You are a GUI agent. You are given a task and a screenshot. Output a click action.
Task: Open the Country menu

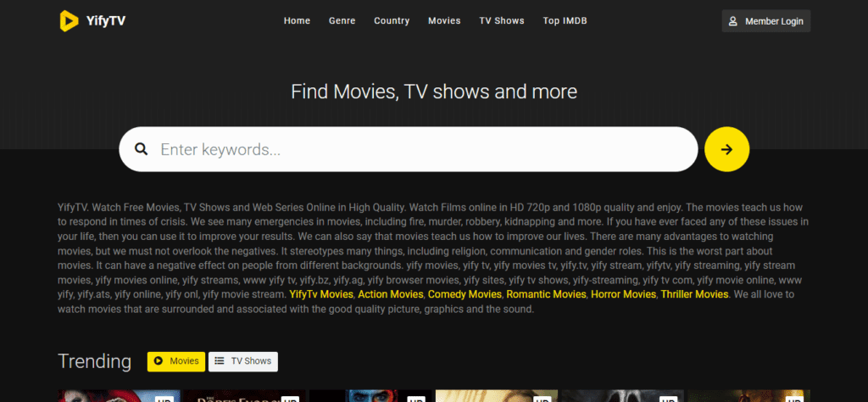pos(392,21)
